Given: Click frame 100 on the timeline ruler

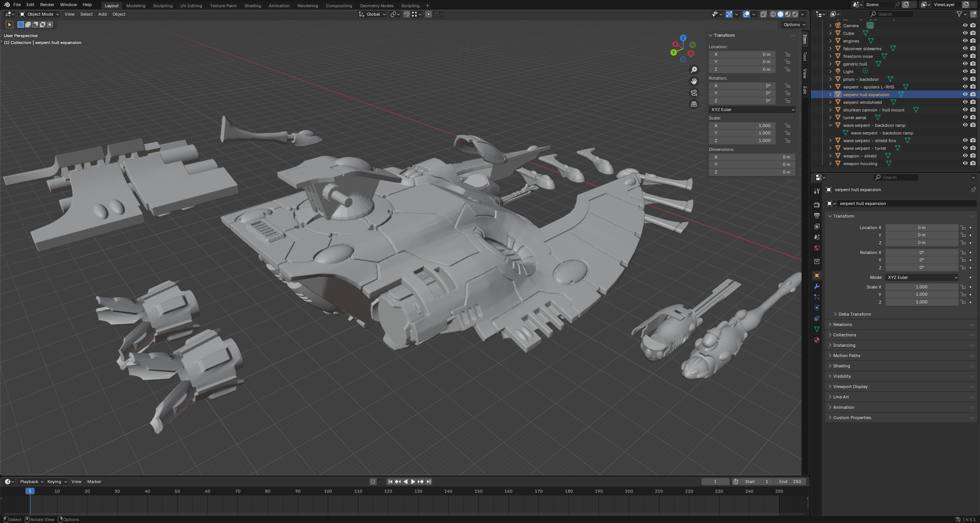Looking at the screenshot, I should [328, 491].
